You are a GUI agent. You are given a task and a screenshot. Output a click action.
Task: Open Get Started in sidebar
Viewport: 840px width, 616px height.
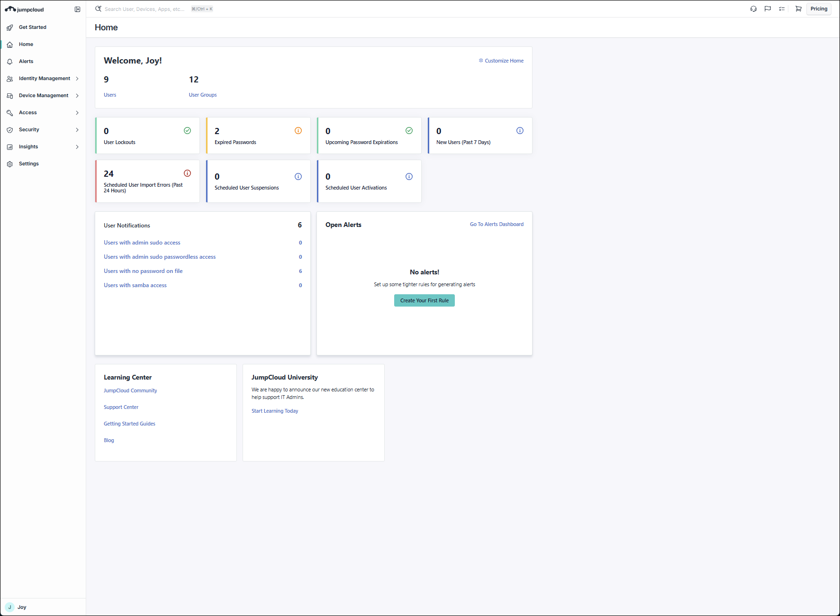pyautogui.click(x=33, y=27)
